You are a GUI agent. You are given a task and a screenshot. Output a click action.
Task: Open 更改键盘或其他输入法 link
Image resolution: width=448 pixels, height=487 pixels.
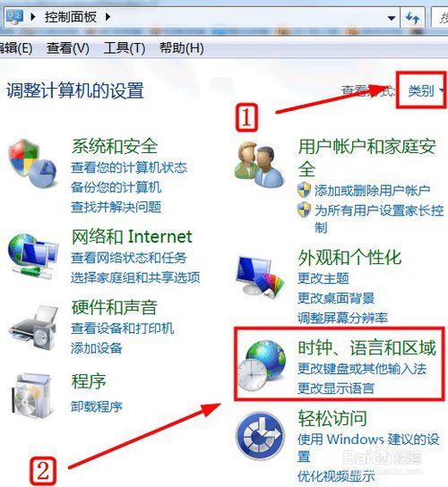click(362, 369)
